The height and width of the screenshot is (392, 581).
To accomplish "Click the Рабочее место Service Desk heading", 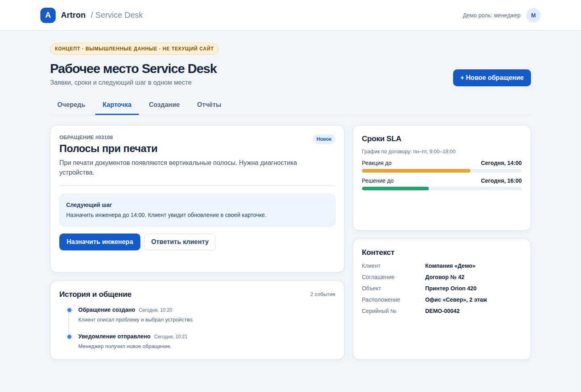I will pos(134,69).
